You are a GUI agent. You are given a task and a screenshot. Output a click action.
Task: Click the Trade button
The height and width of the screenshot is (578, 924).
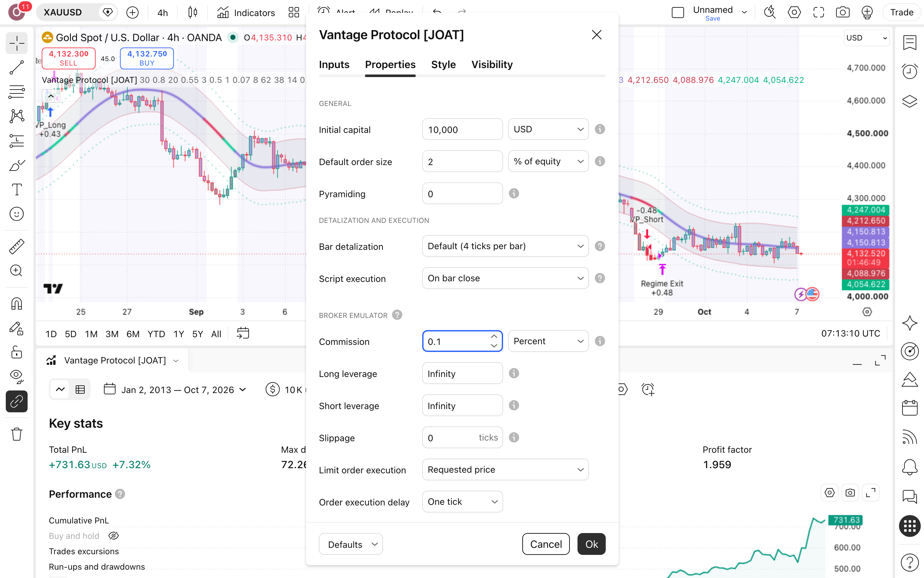tap(902, 13)
